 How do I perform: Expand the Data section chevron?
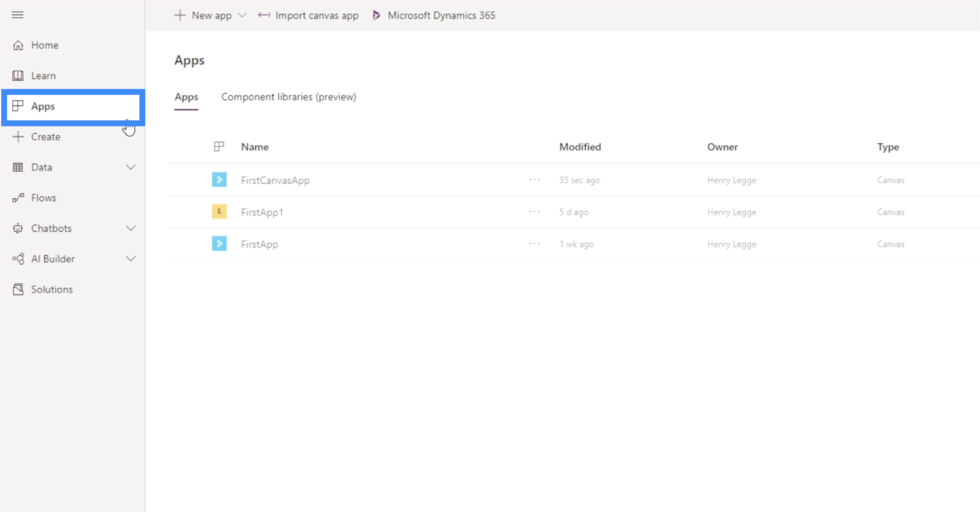pyautogui.click(x=131, y=167)
